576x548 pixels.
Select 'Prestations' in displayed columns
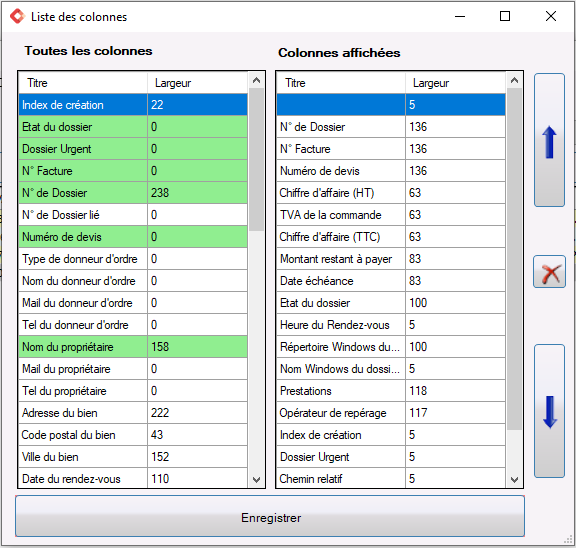point(391,391)
